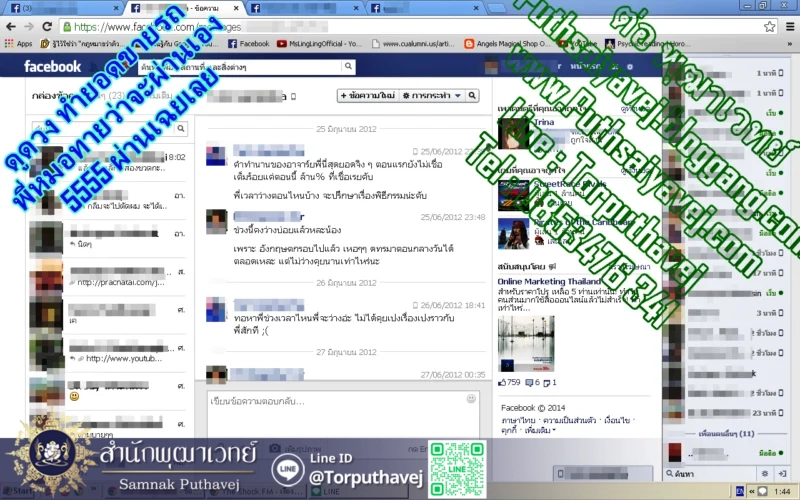This screenshot has height=500, width=800.
Task: Open chat with friend active 23 นาที ago
Action: [x=726, y=413]
